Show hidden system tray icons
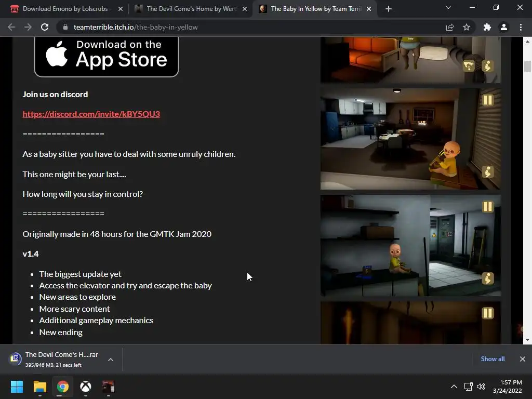 (454, 387)
